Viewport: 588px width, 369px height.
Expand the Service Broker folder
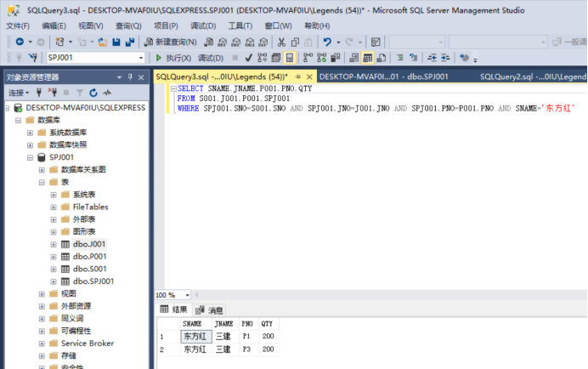[x=42, y=343]
